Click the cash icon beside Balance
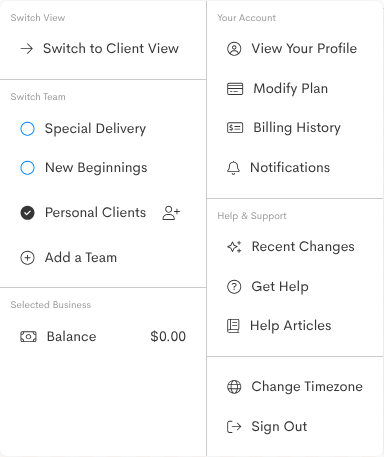Screen dimensions: 384x457 coord(28,336)
